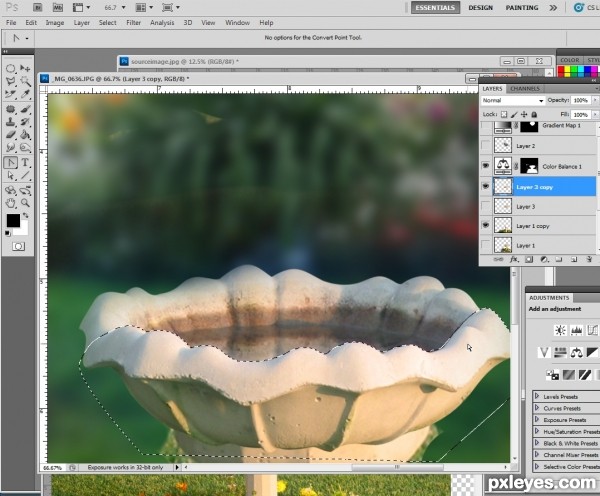This screenshot has height=496, width=600.
Task: Expand Exposure Presets
Action: click(536, 419)
